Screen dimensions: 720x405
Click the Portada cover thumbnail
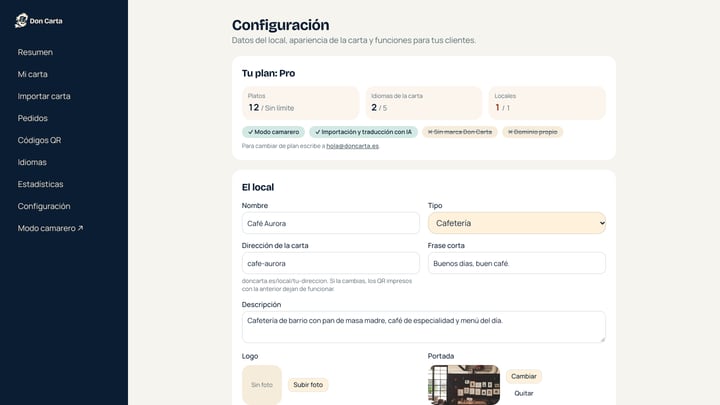(464, 385)
